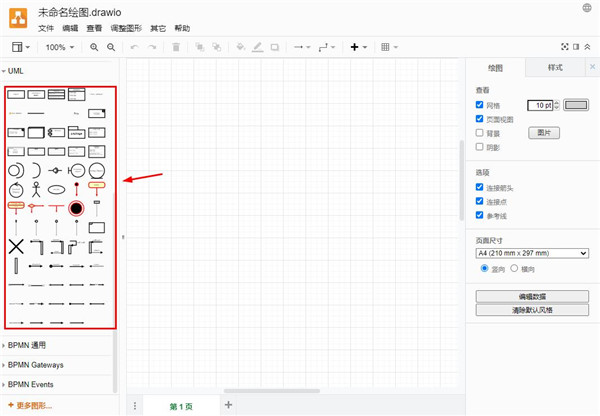The image size is (600, 416).
Task: Click the grid size 10 pt field
Action: click(540, 105)
